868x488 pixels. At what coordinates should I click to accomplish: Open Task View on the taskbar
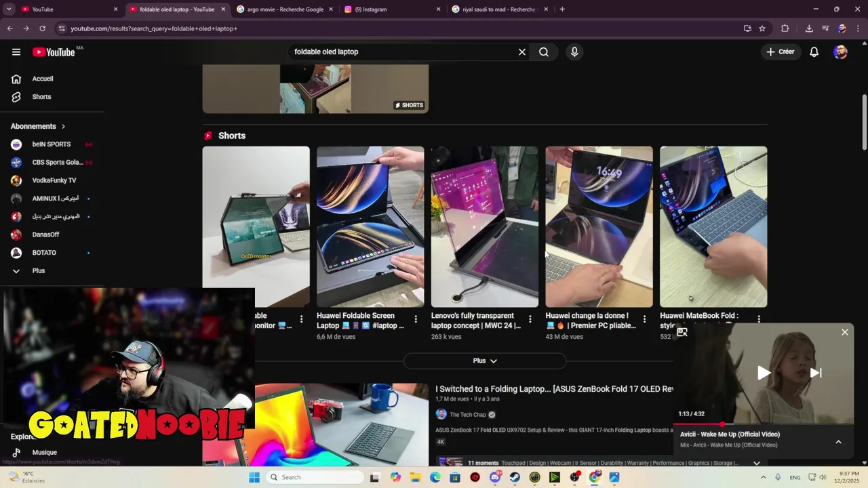click(374, 477)
